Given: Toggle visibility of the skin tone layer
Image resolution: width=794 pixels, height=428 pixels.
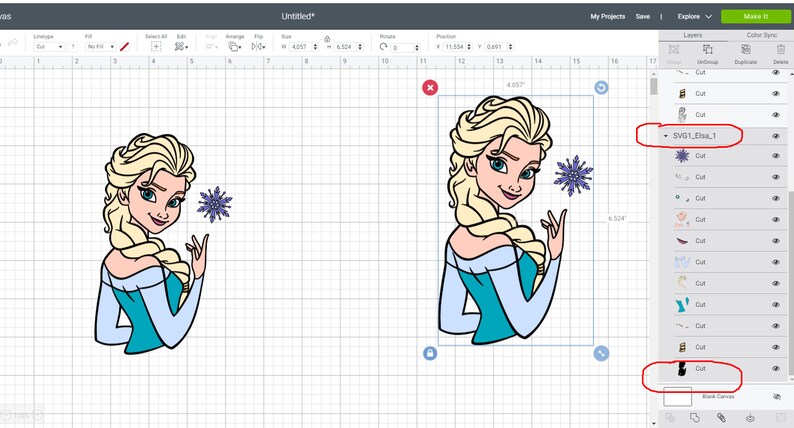Looking at the screenshot, I should [x=775, y=220].
